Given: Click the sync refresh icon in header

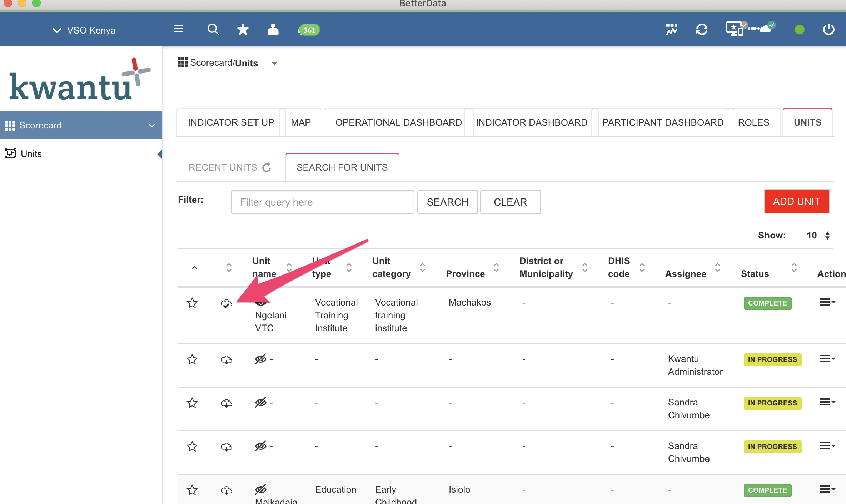Looking at the screenshot, I should (702, 30).
